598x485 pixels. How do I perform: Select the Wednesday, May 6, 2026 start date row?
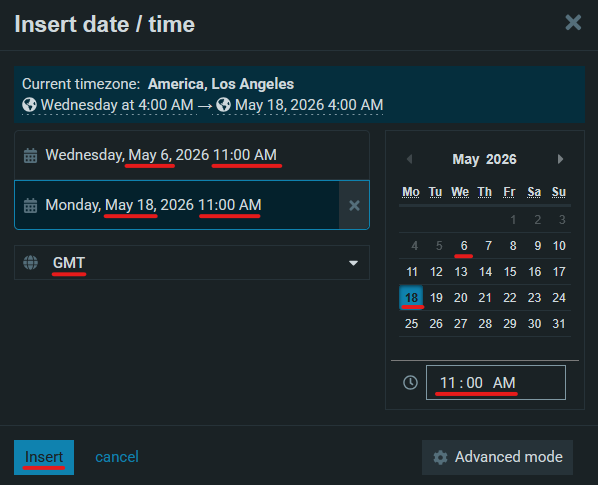pyautogui.click(x=192, y=155)
